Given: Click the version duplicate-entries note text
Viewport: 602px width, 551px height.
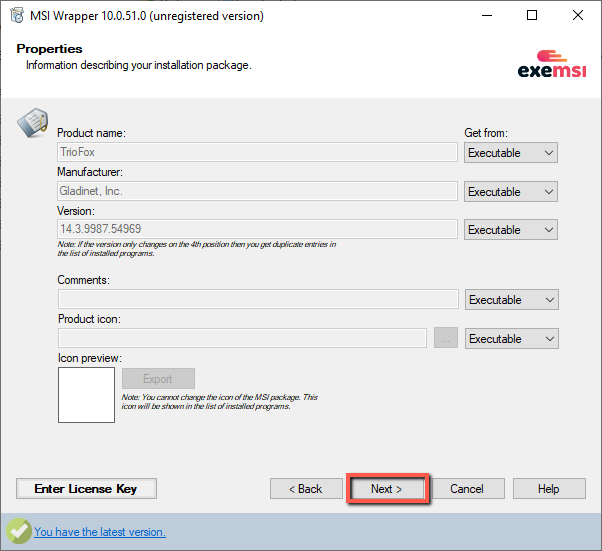Looking at the screenshot, I should (x=197, y=249).
